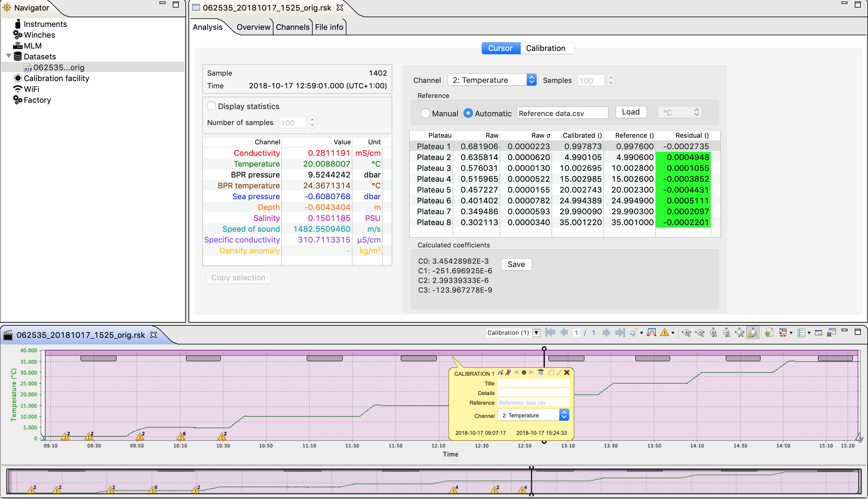Click the trash icon in CALIBRATION 1 popup
This screenshot has height=499, width=868.
pyautogui.click(x=541, y=372)
